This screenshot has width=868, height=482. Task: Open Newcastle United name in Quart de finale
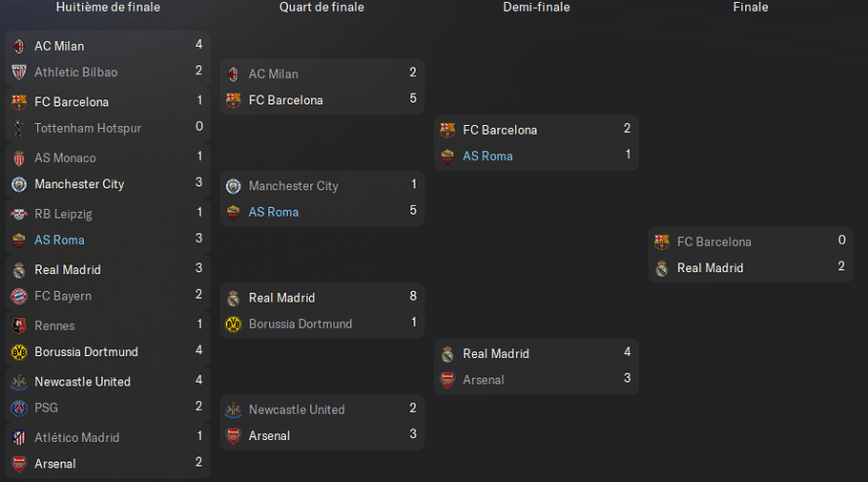pyautogui.click(x=297, y=410)
